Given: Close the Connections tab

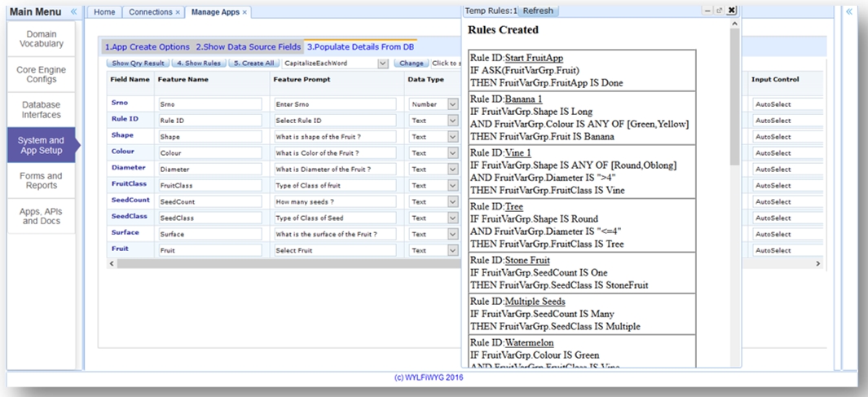Looking at the screenshot, I should tap(178, 12).
